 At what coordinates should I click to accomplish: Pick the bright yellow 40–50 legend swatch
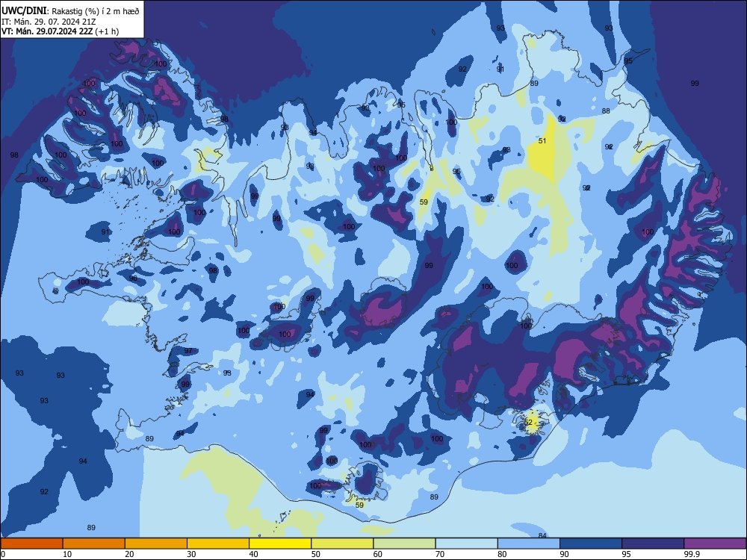(x=280, y=544)
